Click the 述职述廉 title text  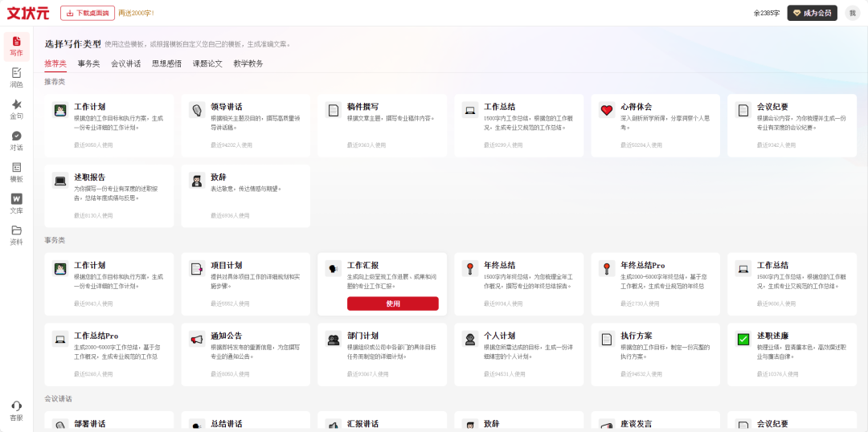tap(773, 336)
